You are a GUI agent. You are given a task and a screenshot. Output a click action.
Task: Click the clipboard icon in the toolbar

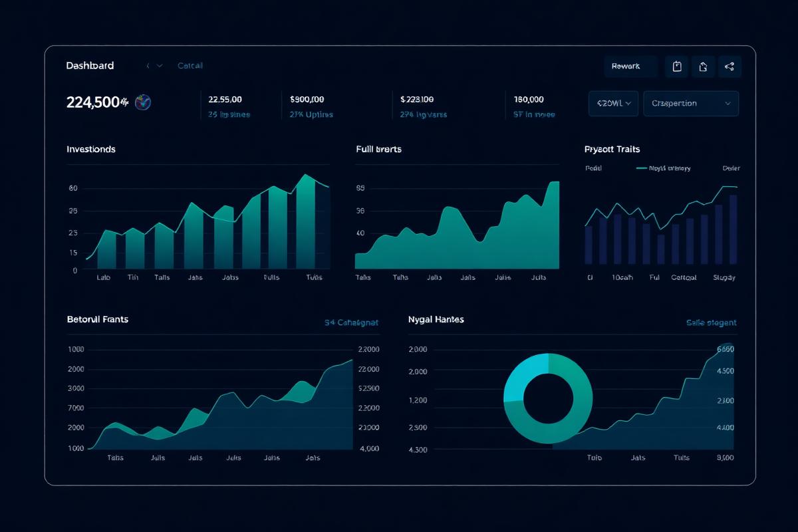click(676, 66)
